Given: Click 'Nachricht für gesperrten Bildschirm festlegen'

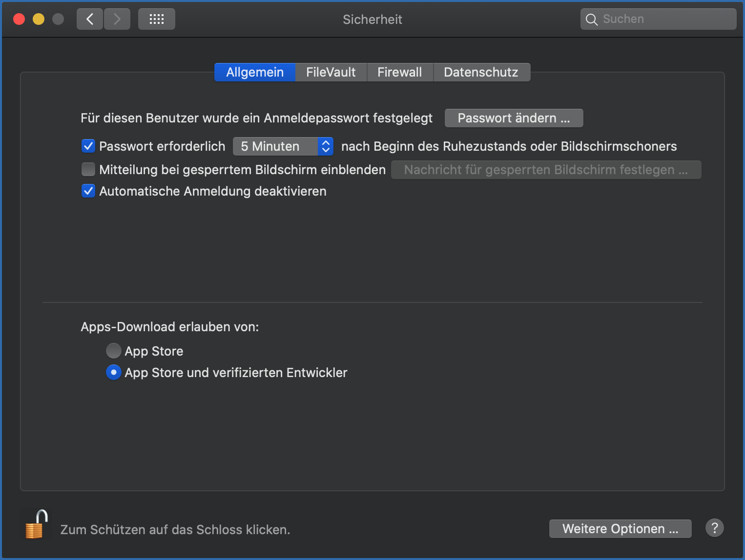Looking at the screenshot, I should [x=546, y=169].
